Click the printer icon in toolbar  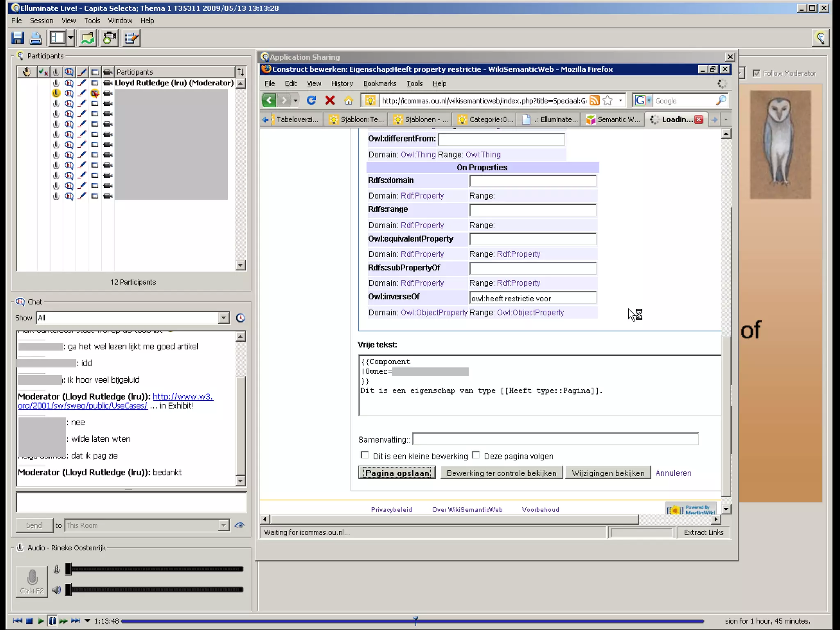click(36, 38)
